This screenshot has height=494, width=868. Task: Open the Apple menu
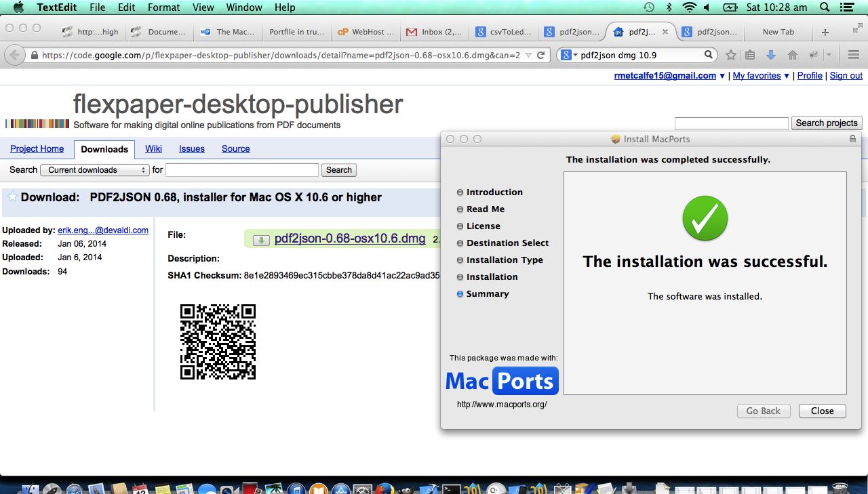point(18,7)
